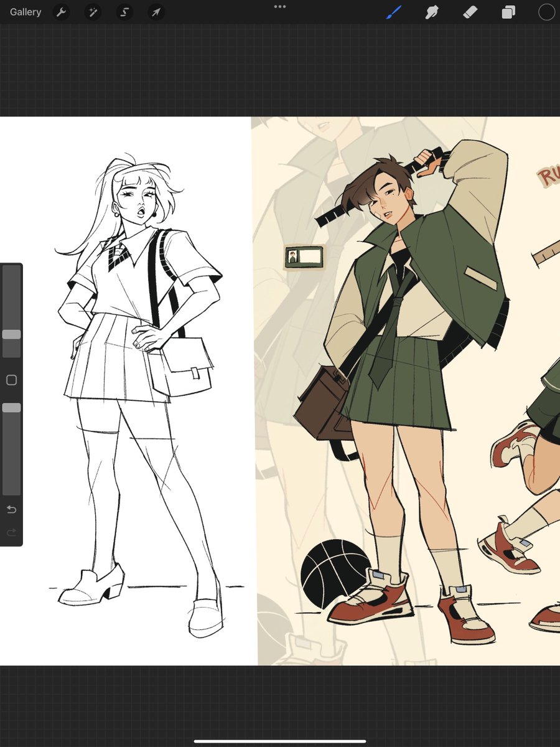Select the Brush tool
Image resolution: width=560 pixels, height=747 pixels.
click(394, 12)
